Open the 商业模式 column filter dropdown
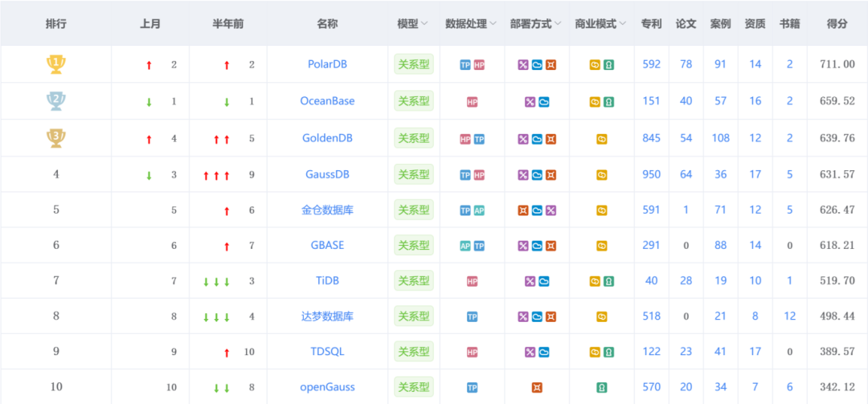 [x=623, y=24]
